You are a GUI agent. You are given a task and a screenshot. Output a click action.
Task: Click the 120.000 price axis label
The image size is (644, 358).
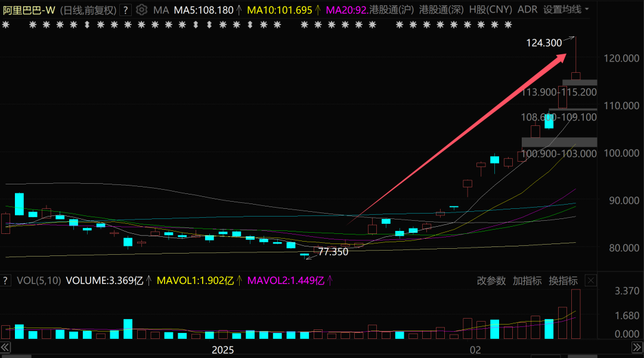[x=621, y=58]
